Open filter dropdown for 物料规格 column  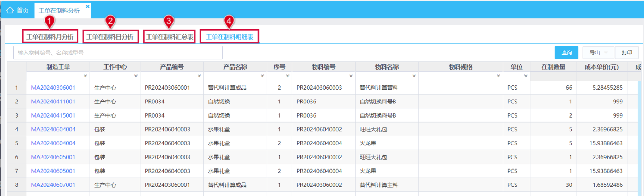(x=498, y=76)
